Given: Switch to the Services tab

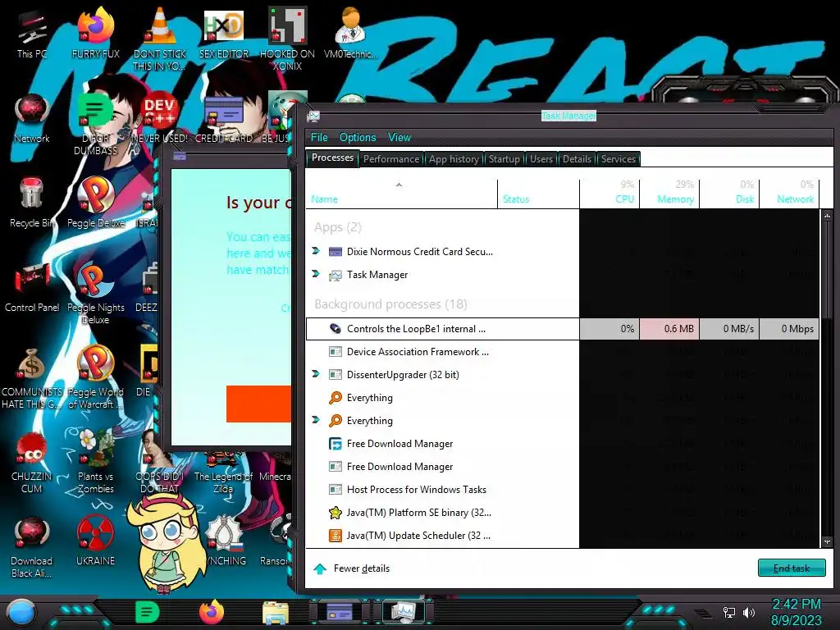Looking at the screenshot, I should point(619,159).
